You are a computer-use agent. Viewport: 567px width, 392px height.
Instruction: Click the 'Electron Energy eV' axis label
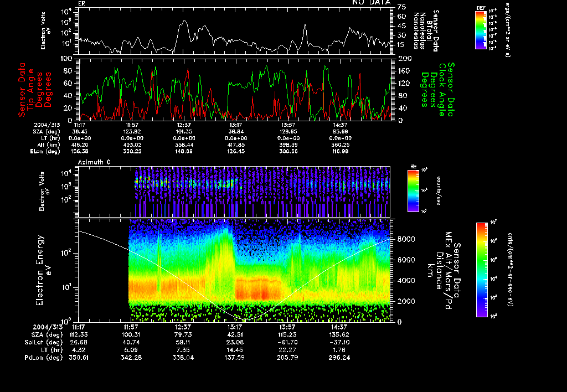coord(43,271)
